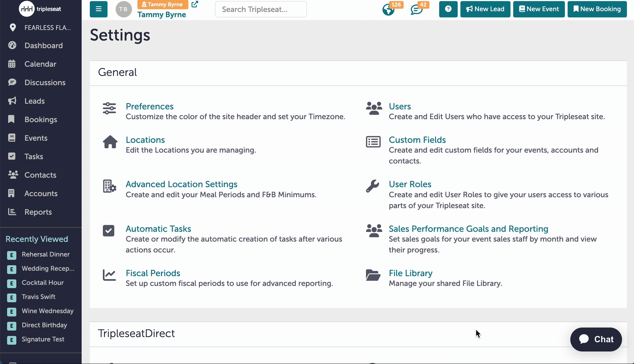Image resolution: width=634 pixels, height=364 pixels.
Task: Click the New Booking button
Action: click(x=597, y=9)
